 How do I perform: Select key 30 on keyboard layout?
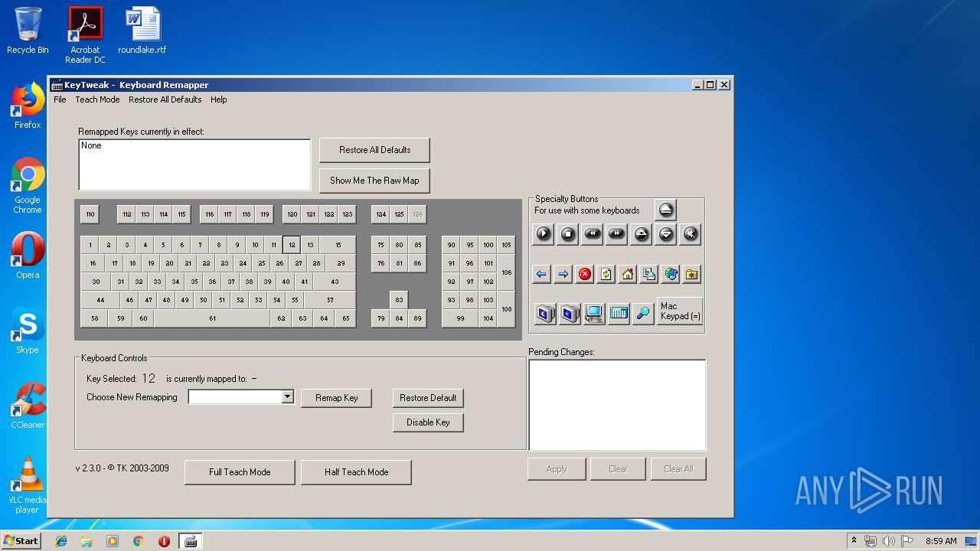tap(96, 282)
